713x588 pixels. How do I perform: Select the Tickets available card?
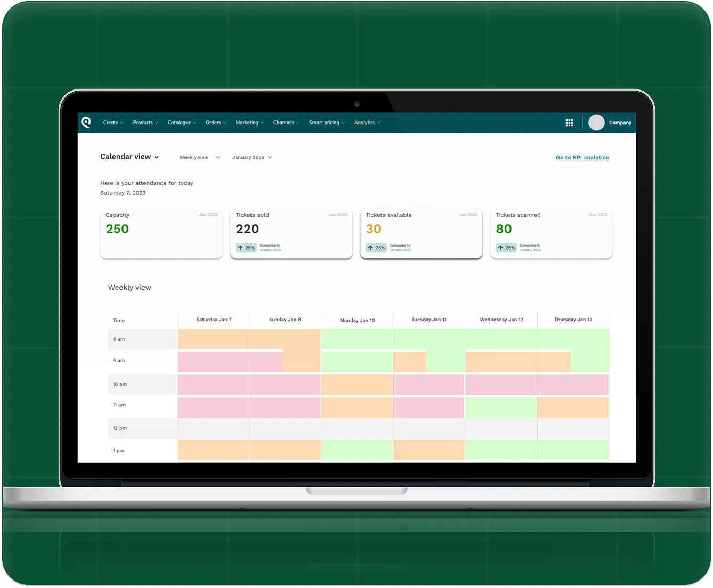point(421,234)
